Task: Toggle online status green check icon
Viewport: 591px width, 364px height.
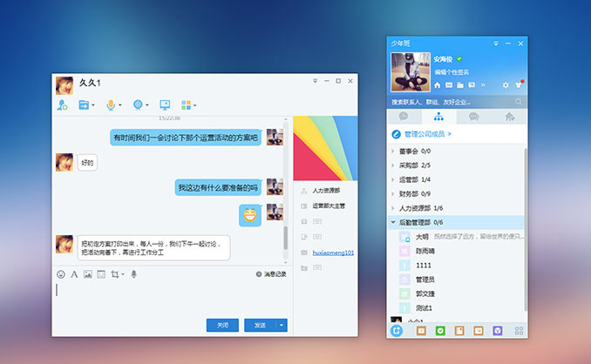Action: click(459, 58)
